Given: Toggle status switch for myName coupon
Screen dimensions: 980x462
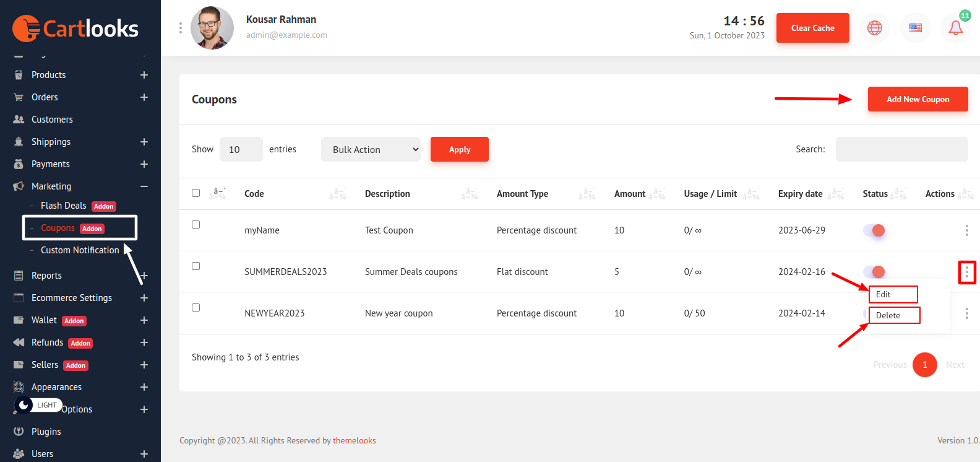Looking at the screenshot, I should point(874,230).
